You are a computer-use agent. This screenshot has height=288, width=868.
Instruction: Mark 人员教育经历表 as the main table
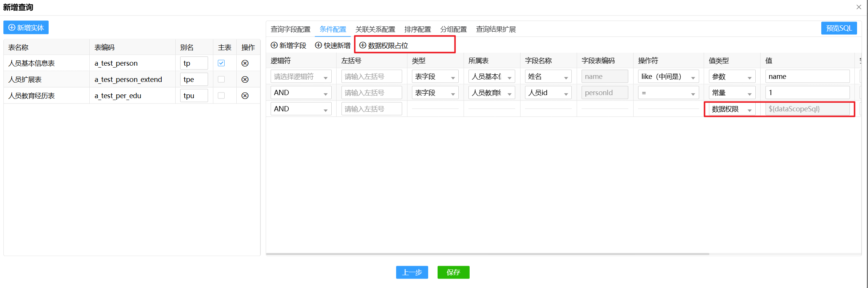(221, 95)
